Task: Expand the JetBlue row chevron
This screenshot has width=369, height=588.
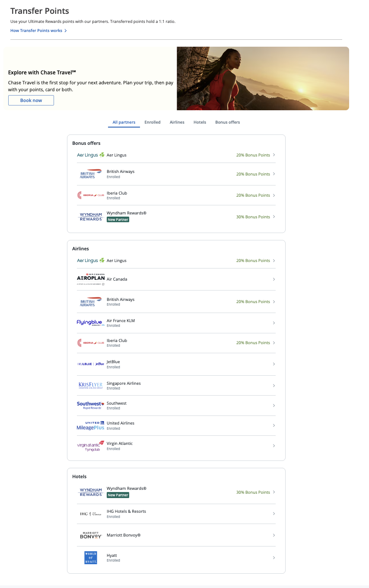Action: pos(274,364)
